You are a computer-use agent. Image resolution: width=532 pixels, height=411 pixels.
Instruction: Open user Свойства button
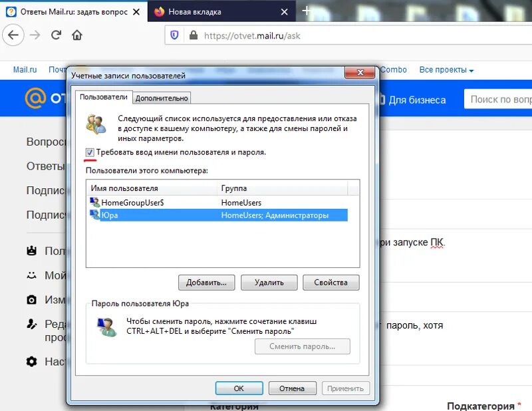331,283
